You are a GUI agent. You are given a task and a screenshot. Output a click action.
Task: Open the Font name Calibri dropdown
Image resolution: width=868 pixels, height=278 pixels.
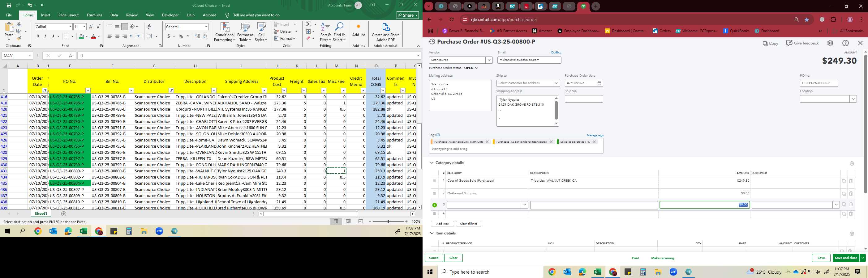[71, 27]
